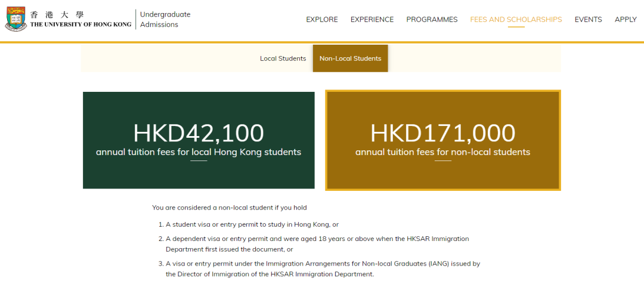Click list item about student visa or entry permit
This screenshot has height=281, width=644.
click(x=252, y=225)
